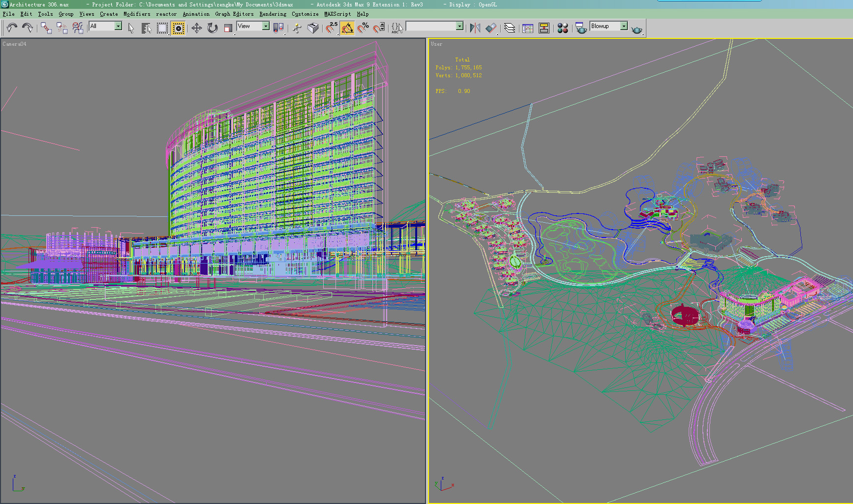Image resolution: width=853 pixels, height=504 pixels.
Task: Click the Undo arrow icon
Action: click(12, 28)
